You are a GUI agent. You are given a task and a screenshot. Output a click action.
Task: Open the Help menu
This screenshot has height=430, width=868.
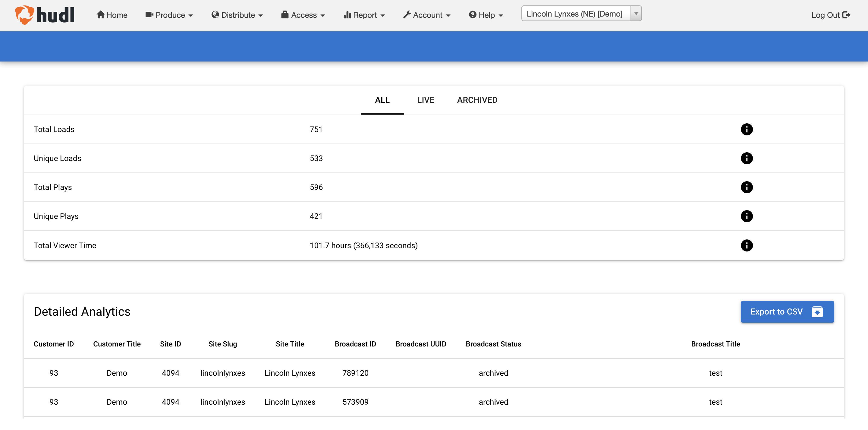click(486, 15)
